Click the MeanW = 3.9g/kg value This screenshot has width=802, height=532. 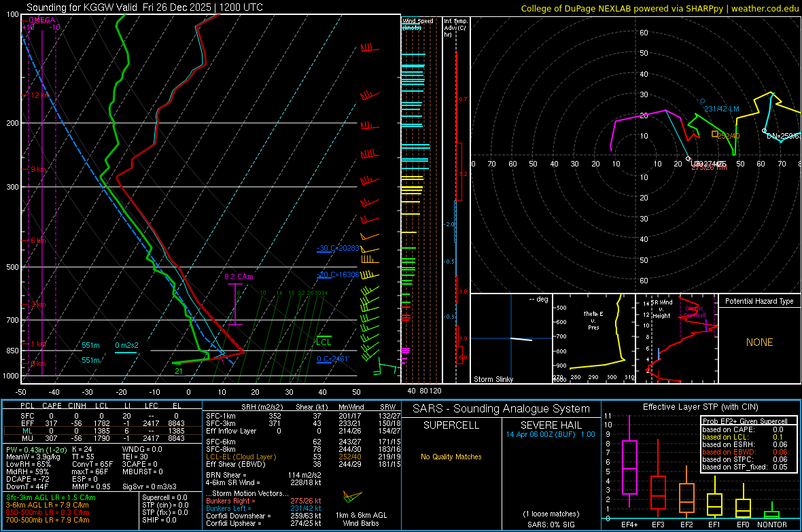(x=33, y=457)
